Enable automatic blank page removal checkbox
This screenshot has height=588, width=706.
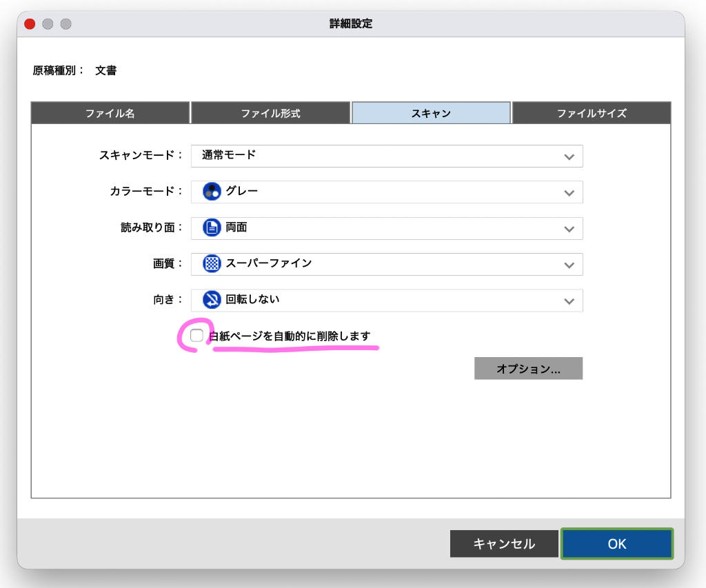pyautogui.click(x=197, y=336)
